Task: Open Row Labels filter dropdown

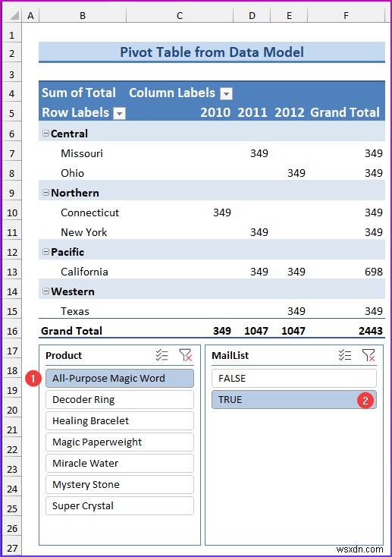Action: 119,113
